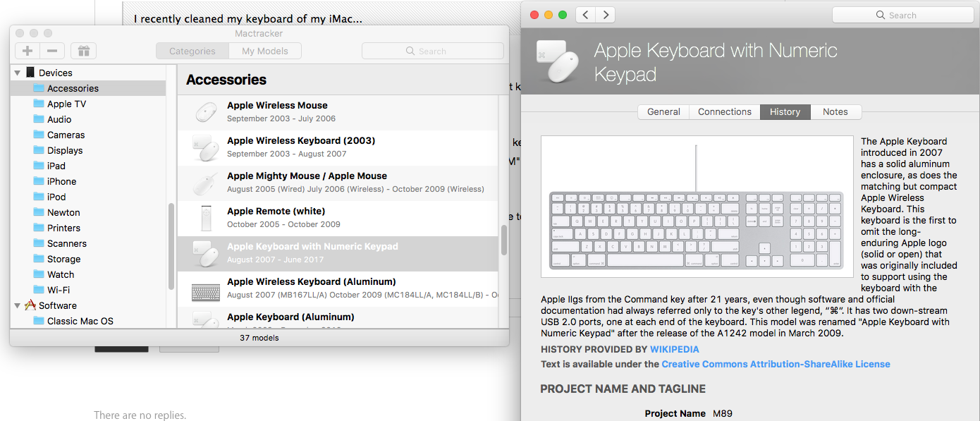Open the Accessories folder in the sidebar
Viewport: 980px width, 421px height.
pos(88,88)
